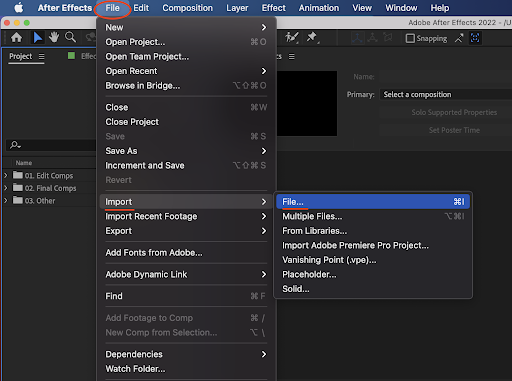The height and width of the screenshot is (381, 512).
Task: Expand the Export submenu
Action: (186, 231)
